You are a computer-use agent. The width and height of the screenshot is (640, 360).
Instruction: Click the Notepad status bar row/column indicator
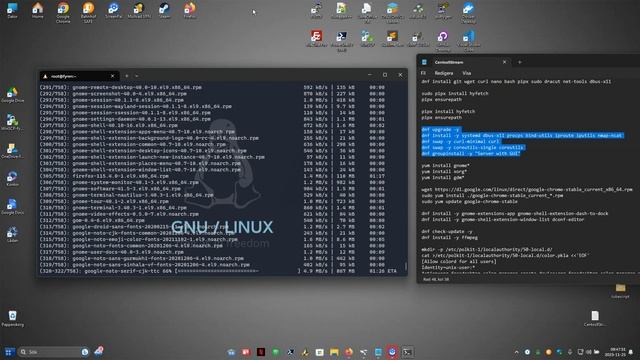[436, 279]
